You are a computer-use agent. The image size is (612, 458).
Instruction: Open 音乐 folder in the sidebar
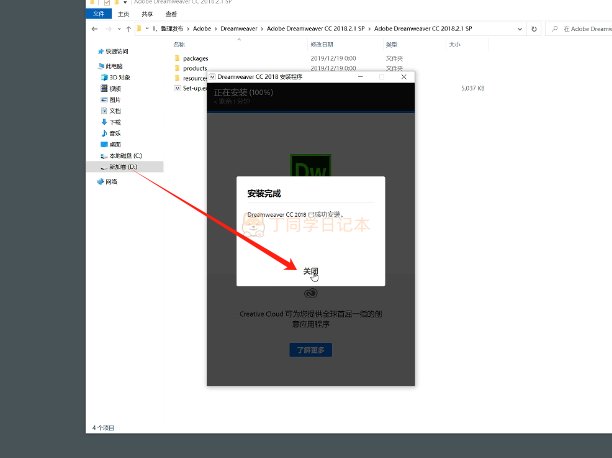(x=115, y=133)
